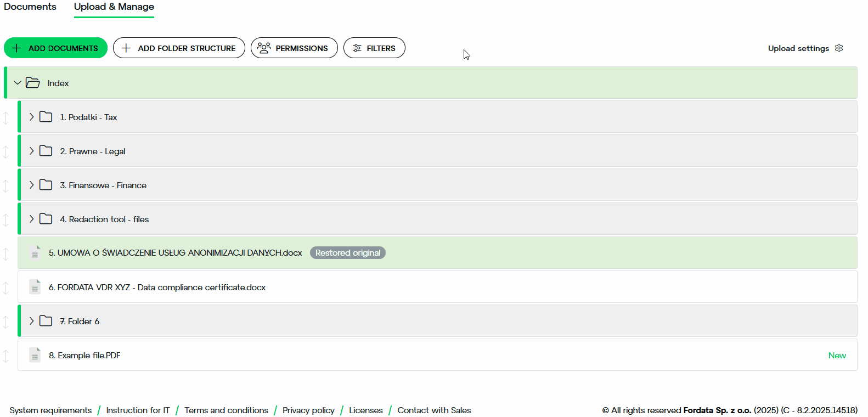The image size is (868, 417).
Task: Expand the 4. Redaction tool - files folder
Action: coord(31,219)
